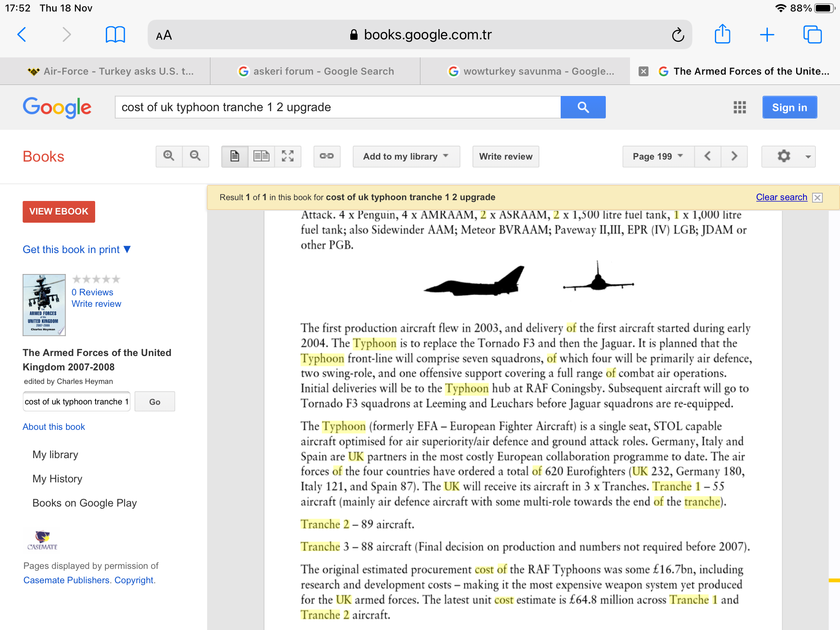Image resolution: width=840 pixels, height=630 pixels.
Task: Tap the Safari share icon
Action: [722, 34]
